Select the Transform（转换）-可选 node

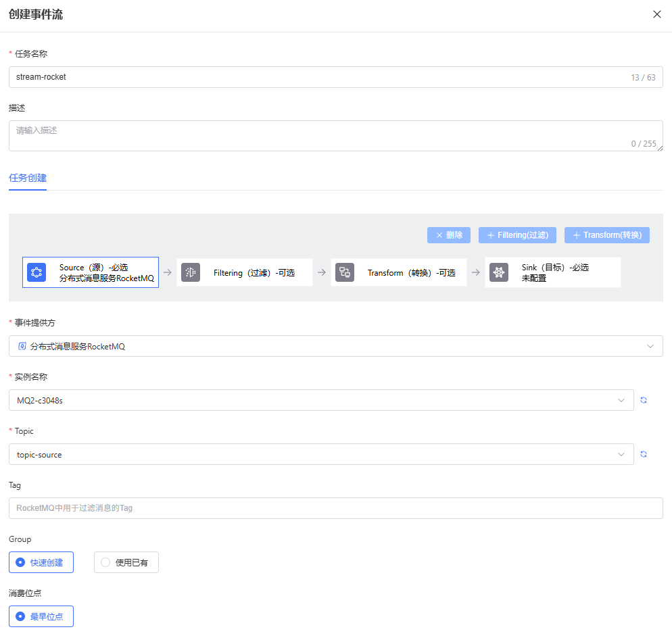coord(399,272)
